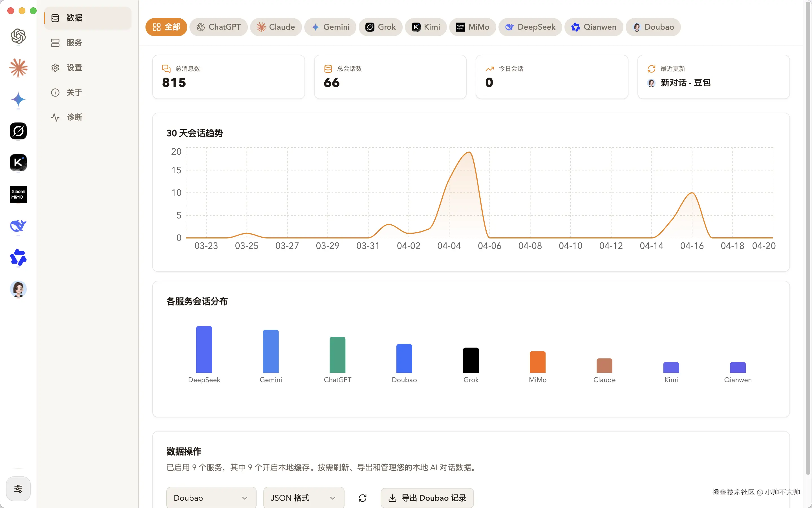Click the 今日会话 value 0
Screen dimensions: 812x508
[x=489, y=83]
